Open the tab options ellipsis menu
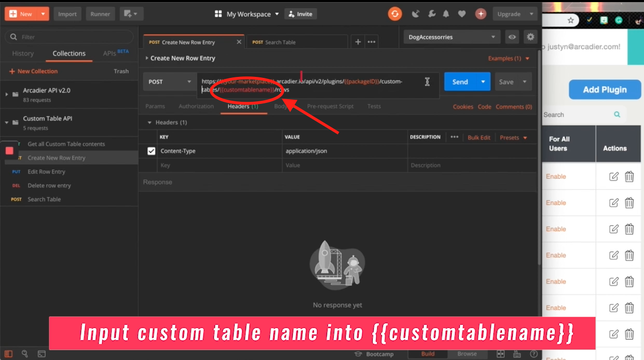Image resolution: width=644 pixels, height=360 pixels. tap(372, 42)
